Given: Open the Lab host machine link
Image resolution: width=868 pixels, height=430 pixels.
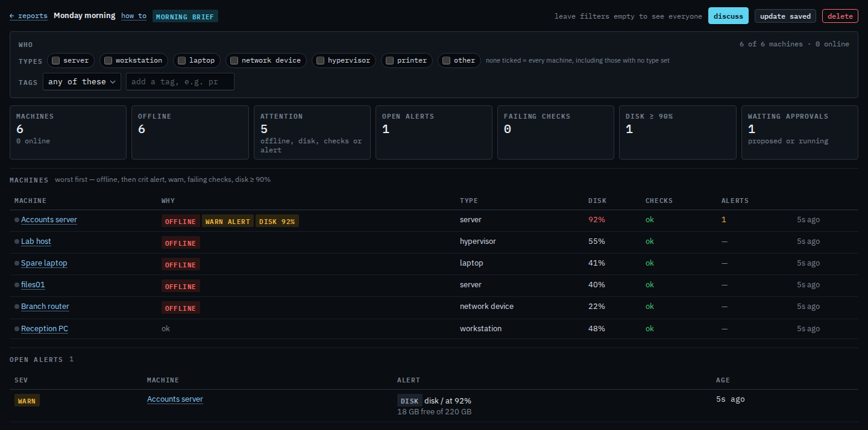Looking at the screenshot, I should click(36, 241).
